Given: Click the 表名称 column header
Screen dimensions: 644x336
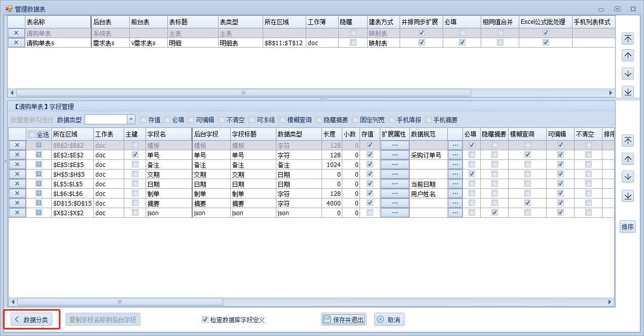Looking at the screenshot, I should [57, 22].
